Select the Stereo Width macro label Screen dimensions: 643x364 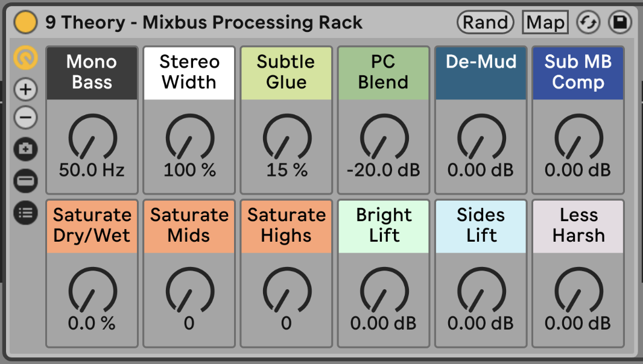coord(189,73)
